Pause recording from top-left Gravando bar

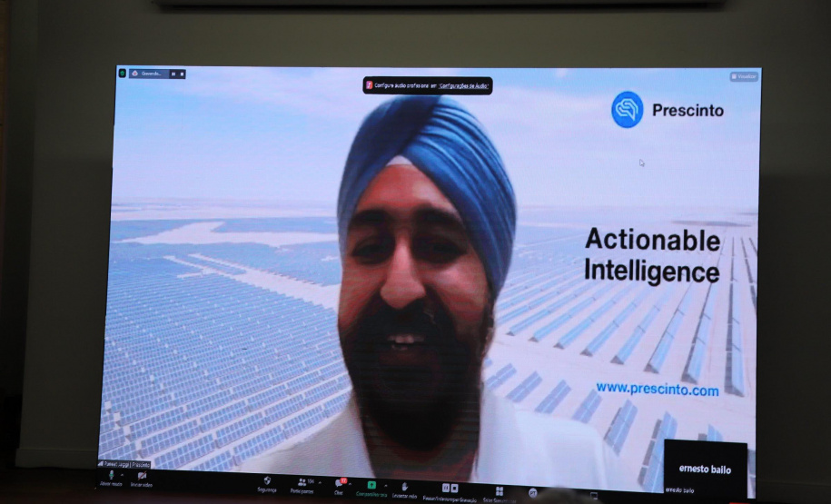point(173,74)
